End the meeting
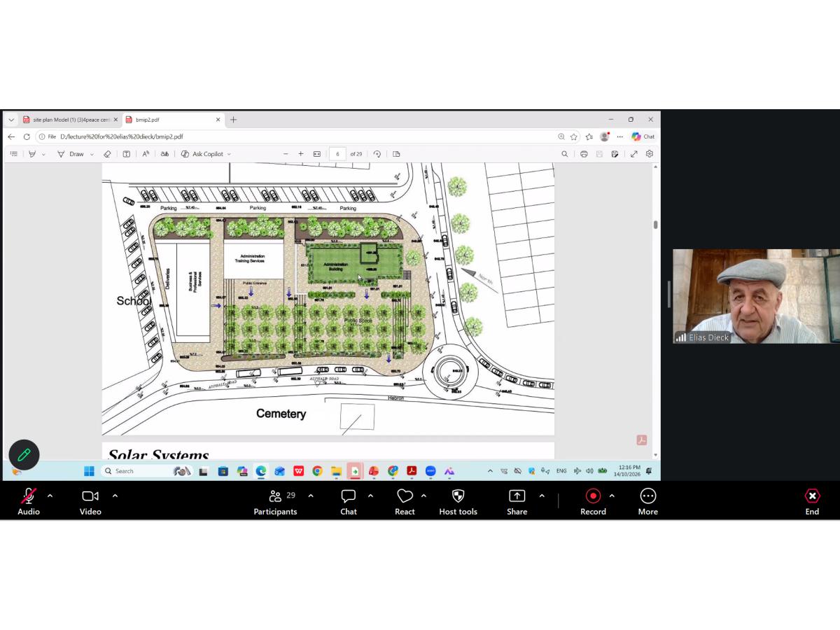 pos(812,502)
